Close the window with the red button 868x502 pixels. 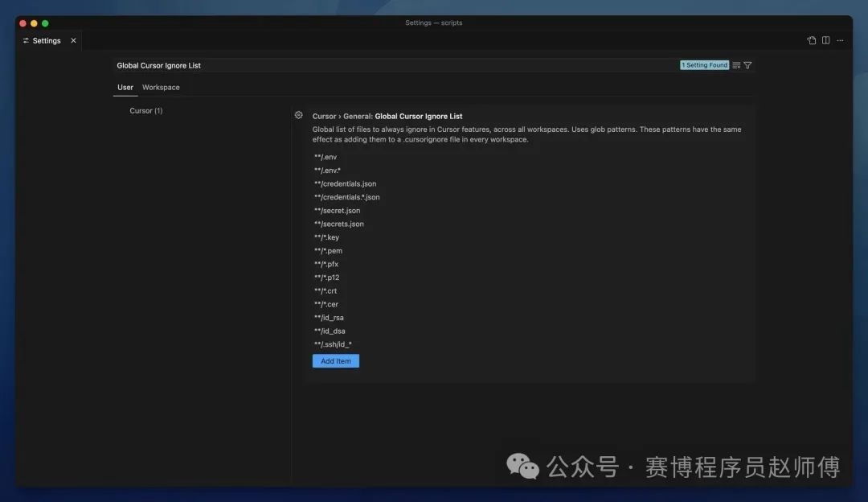23,23
